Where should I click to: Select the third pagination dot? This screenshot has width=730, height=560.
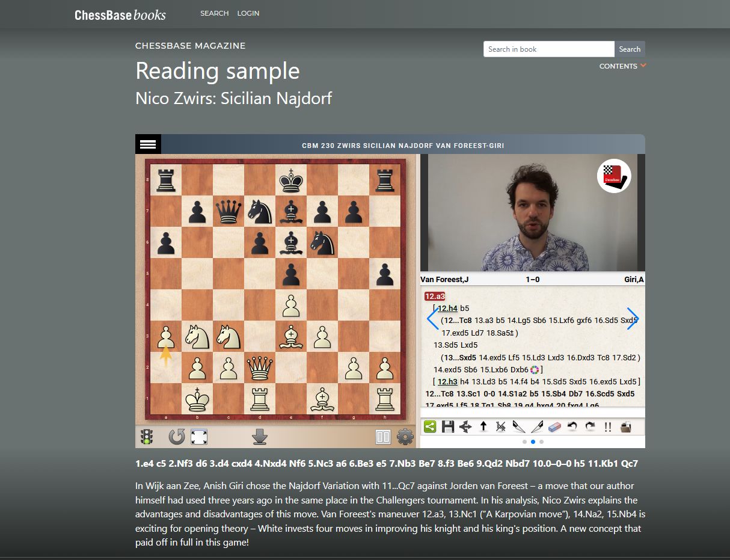click(x=541, y=442)
